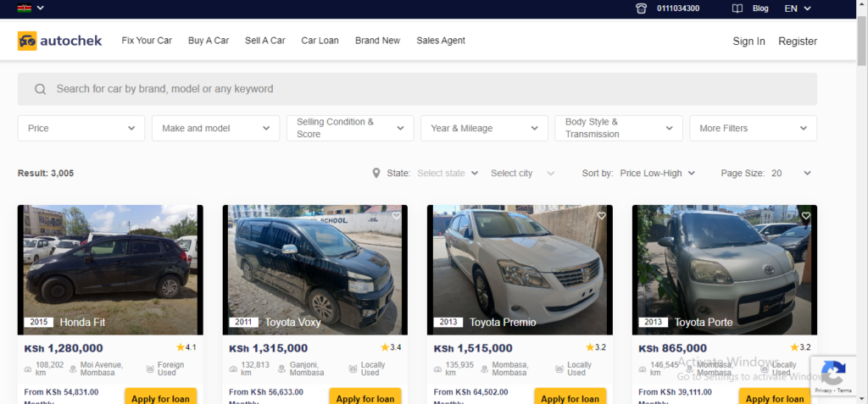This screenshot has height=404, width=868.
Task: Click price KSh 1,515,000
Action: [473, 349]
